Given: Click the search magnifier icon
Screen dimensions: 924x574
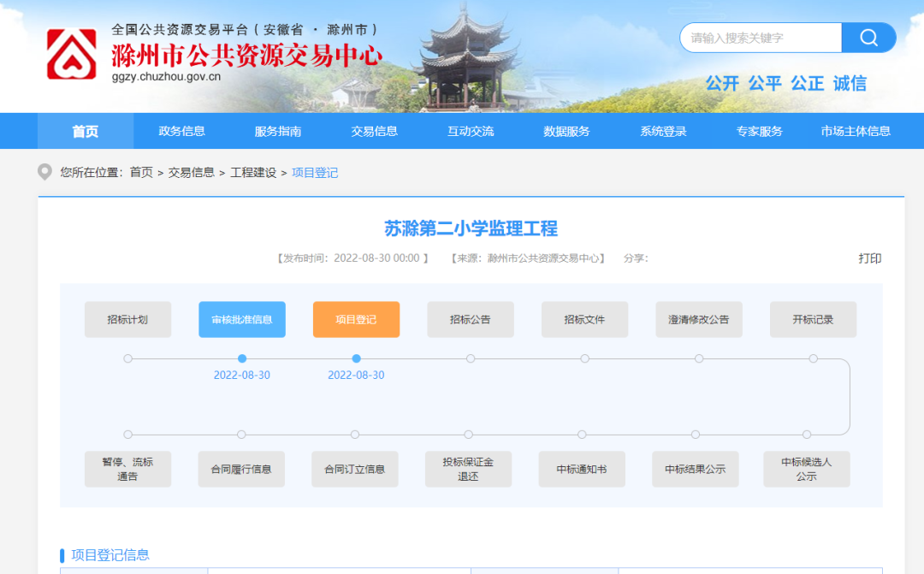Looking at the screenshot, I should 868,38.
